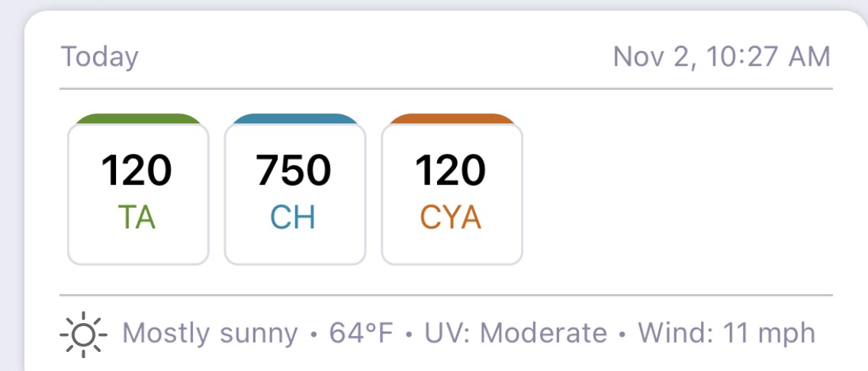Click the Wind: 11 mph reading
This screenshot has height=371, width=868.
[x=726, y=334]
